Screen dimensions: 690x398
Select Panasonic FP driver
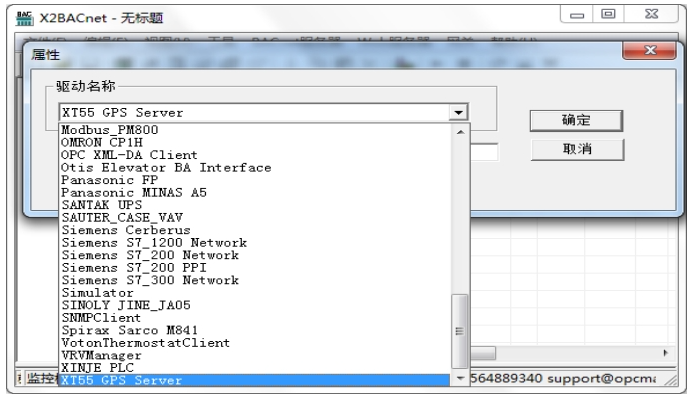255,180
